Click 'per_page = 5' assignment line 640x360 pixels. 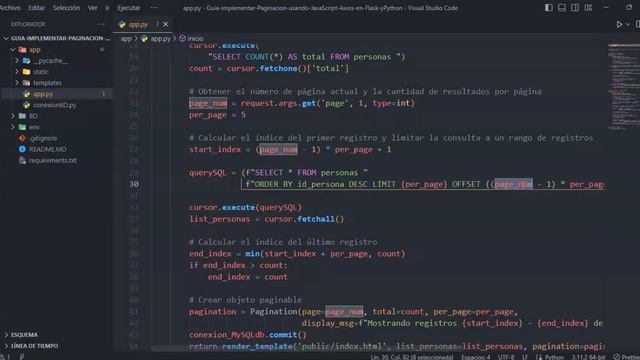pyautogui.click(x=218, y=115)
